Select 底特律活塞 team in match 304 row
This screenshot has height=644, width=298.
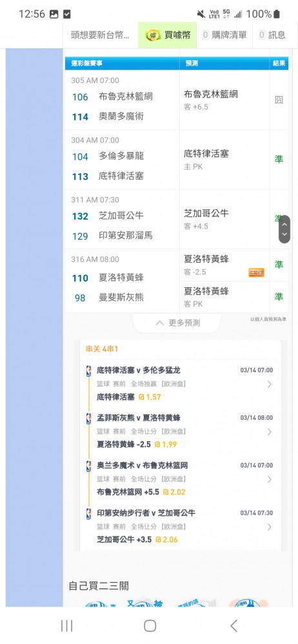point(121,176)
